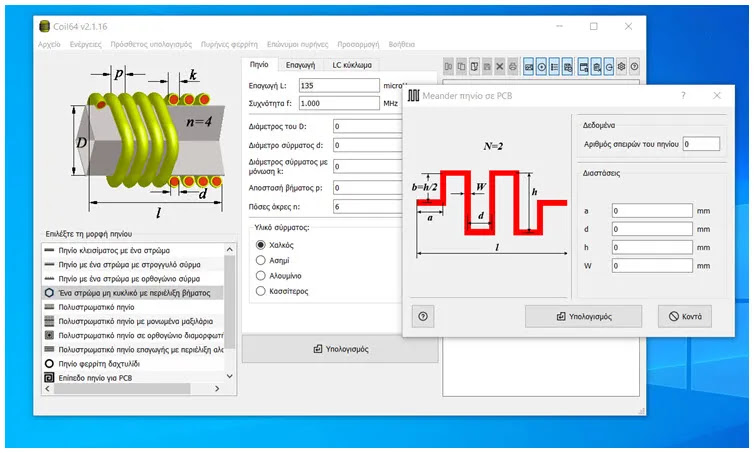Open the Επώνυμοι πυρήνες menu
Viewport: 754px width, 453px height.
(297, 44)
